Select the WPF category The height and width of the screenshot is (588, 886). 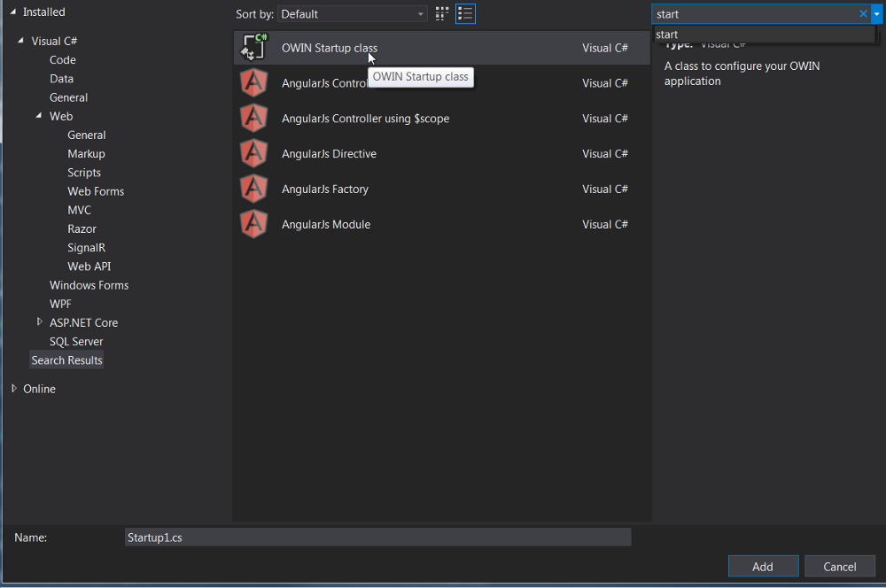60,304
